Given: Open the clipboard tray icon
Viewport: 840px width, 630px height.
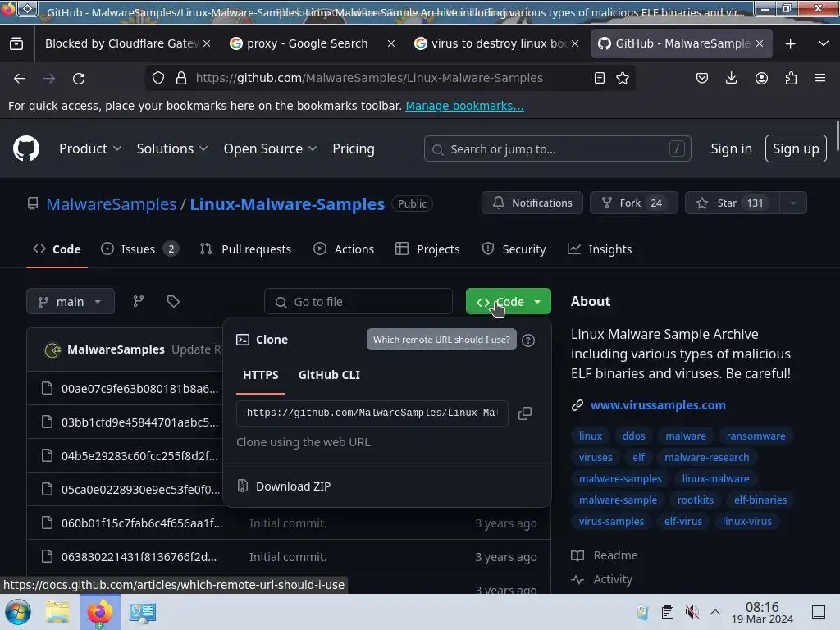Looking at the screenshot, I should tap(668, 612).
